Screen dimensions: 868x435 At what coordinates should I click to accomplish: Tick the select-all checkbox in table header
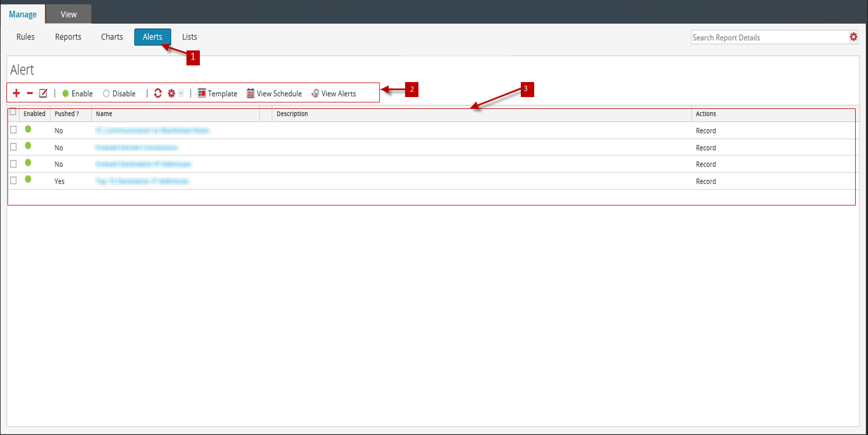click(x=13, y=112)
